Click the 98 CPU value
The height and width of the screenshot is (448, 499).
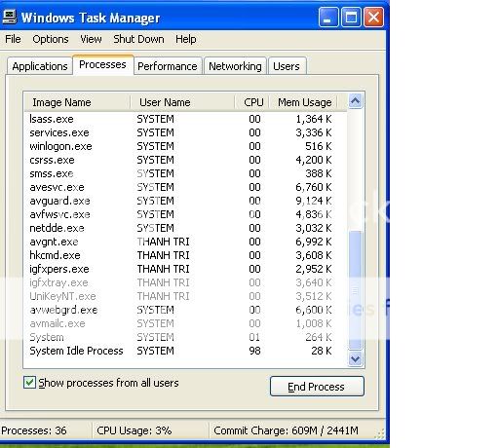pos(254,351)
